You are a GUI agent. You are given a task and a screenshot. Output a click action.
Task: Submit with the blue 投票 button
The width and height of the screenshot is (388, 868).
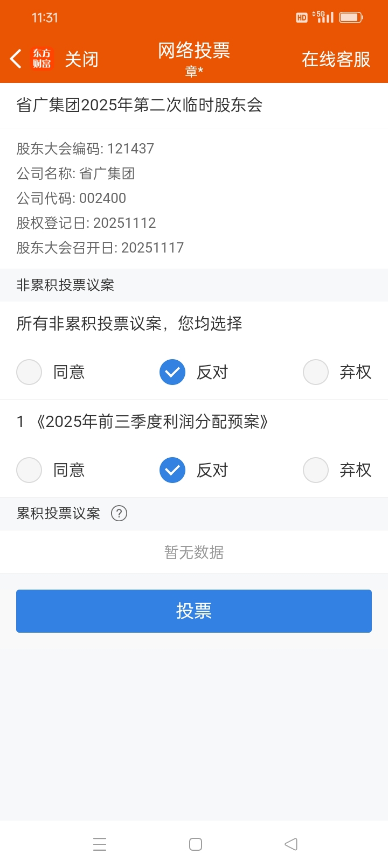[194, 611]
